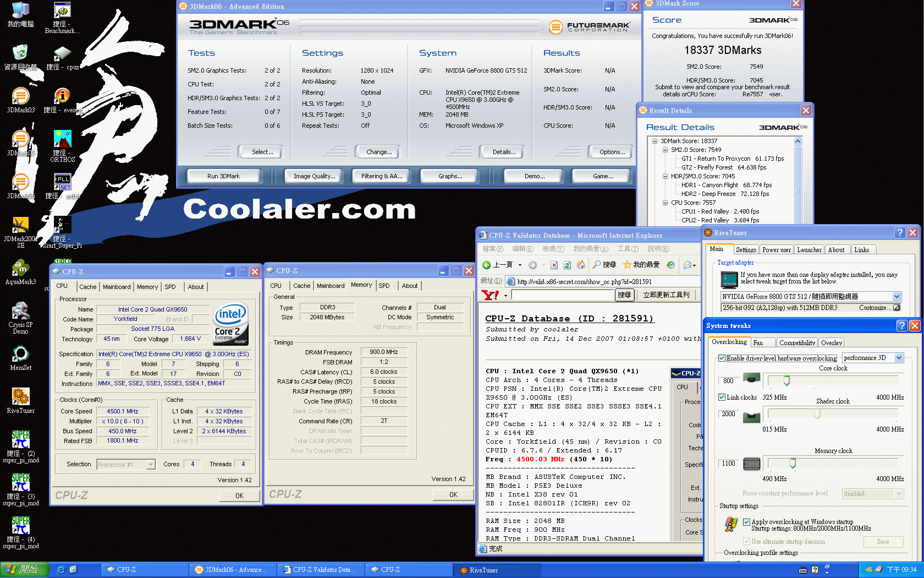Click the Internet Explorer refresh icon

click(x=567, y=265)
